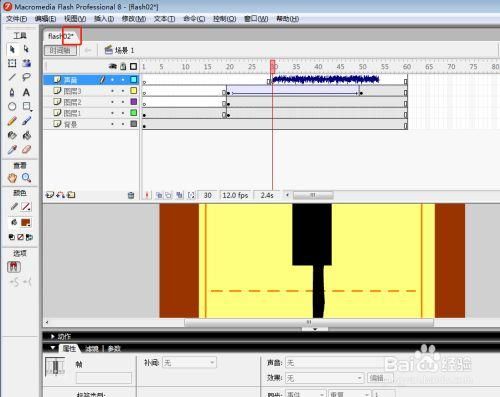The width and height of the screenshot is (500, 397).
Task: Expand the 动作 Actions panel
Action: 53,336
